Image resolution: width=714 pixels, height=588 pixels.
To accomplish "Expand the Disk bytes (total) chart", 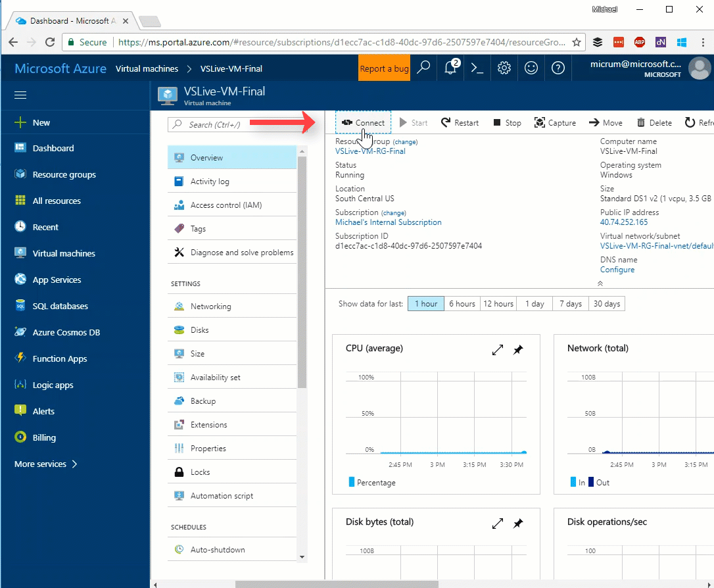I will click(x=498, y=524).
